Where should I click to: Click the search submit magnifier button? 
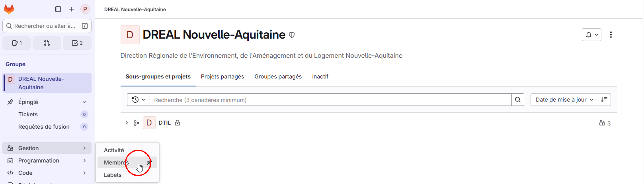point(517,100)
